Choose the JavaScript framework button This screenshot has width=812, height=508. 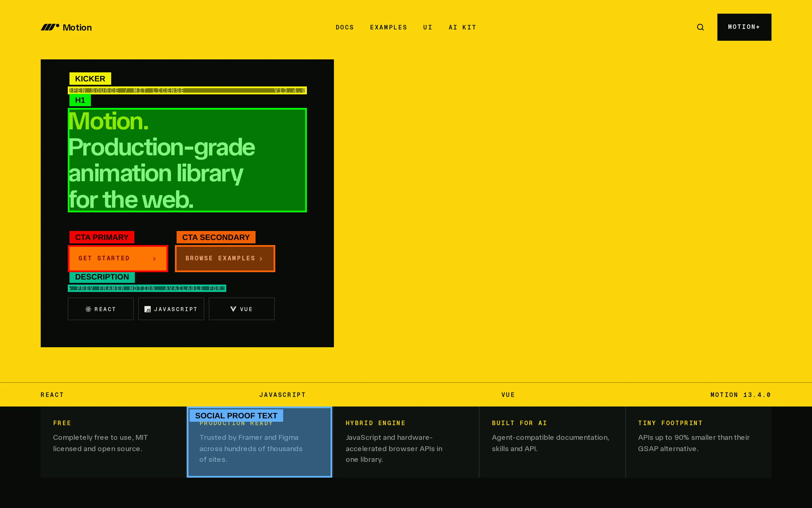171,309
